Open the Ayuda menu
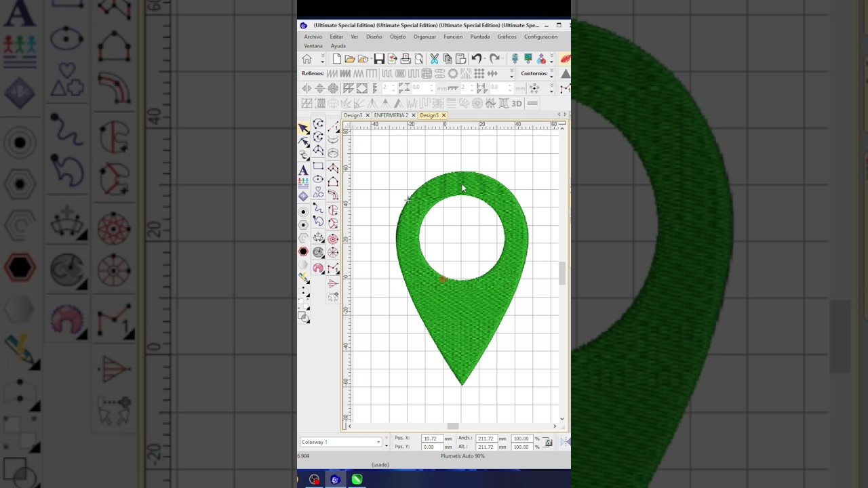Screen dimensions: 868x488 [338, 45]
